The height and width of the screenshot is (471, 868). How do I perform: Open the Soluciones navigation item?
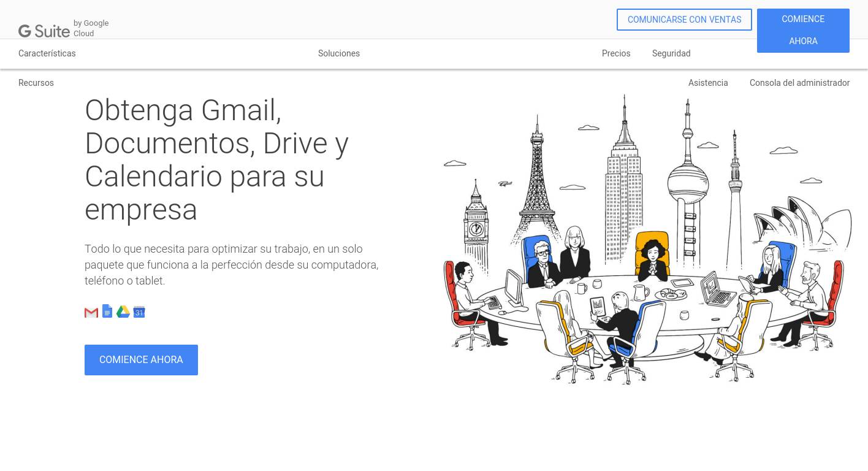pos(339,53)
